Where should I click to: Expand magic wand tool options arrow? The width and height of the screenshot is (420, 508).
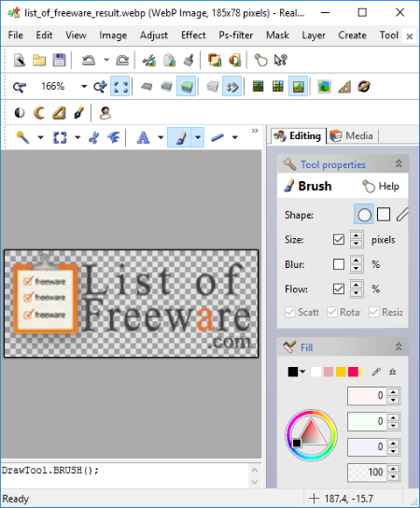click(x=40, y=137)
